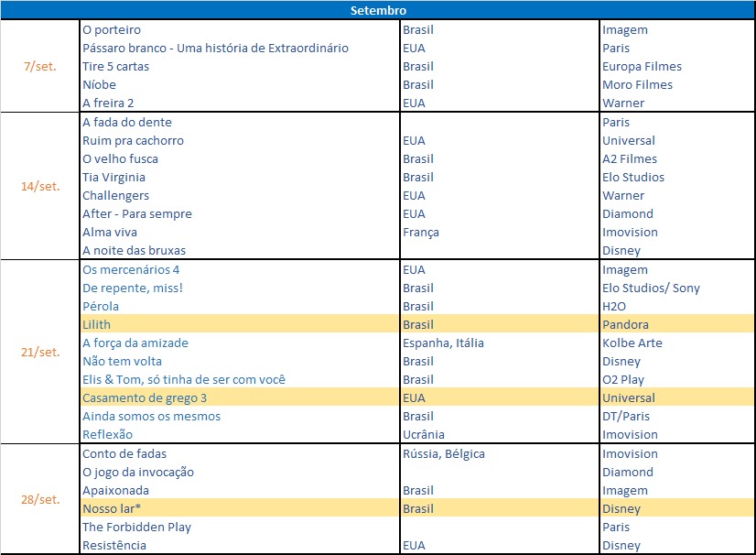Select the highlighted Nosso lar* title
Image resolution: width=756 pixels, height=555 pixels.
pyautogui.click(x=112, y=509)
